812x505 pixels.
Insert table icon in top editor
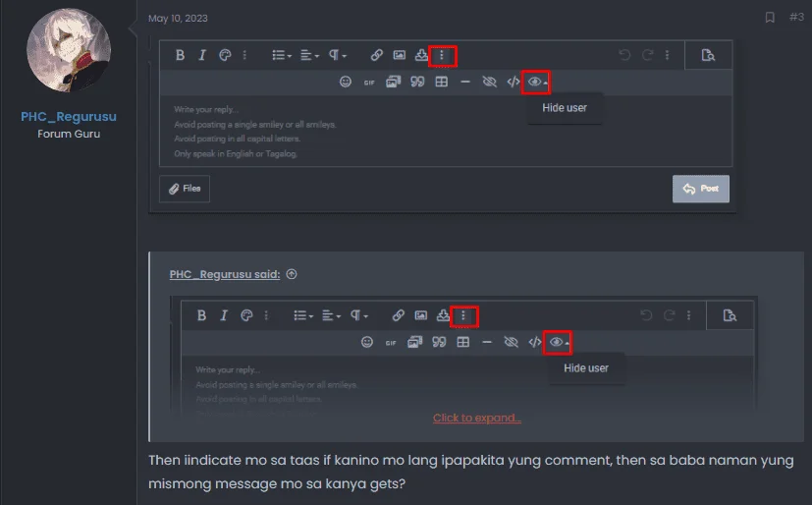441,82
